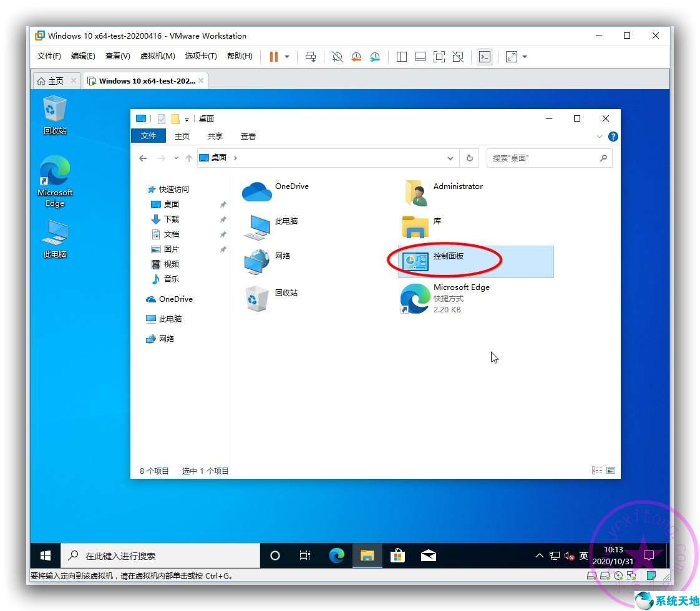Open the Explorer address bar dropdown

point(450,158)
